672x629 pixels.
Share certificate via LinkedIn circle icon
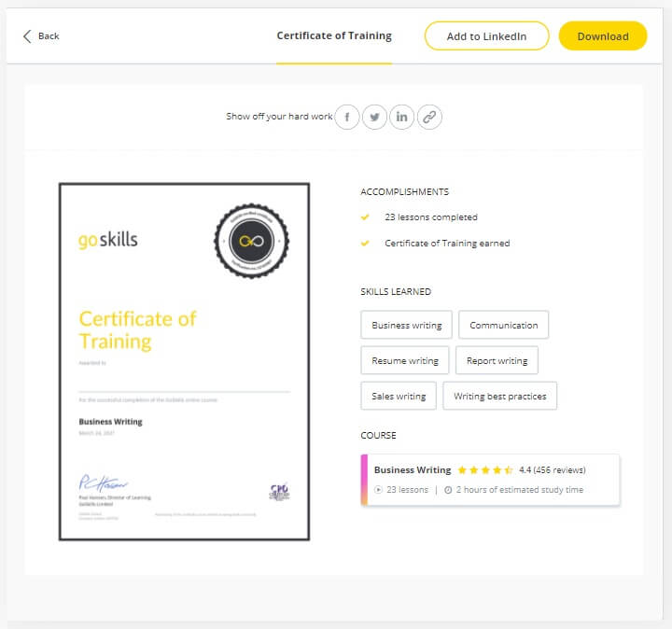(401, 117)
